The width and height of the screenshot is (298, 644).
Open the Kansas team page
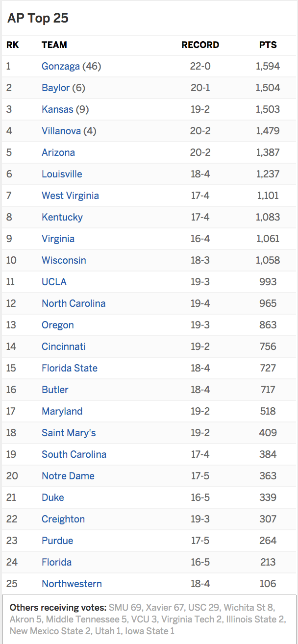click(57, 109)
